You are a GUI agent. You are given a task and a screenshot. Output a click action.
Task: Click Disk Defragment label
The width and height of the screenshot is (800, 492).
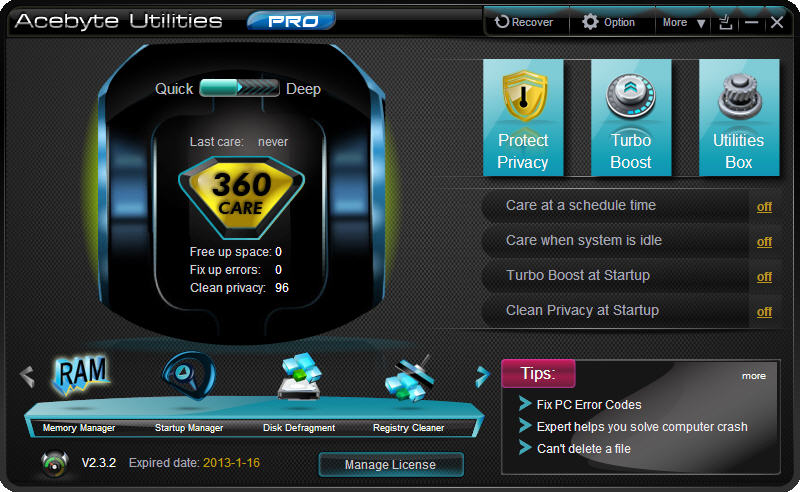[299, 428]
